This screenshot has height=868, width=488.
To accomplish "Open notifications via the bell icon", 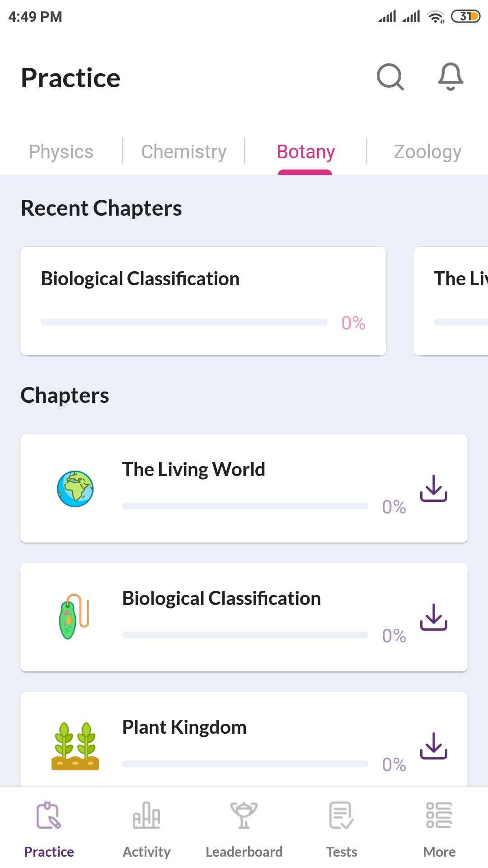I will (x=450, y=77).
